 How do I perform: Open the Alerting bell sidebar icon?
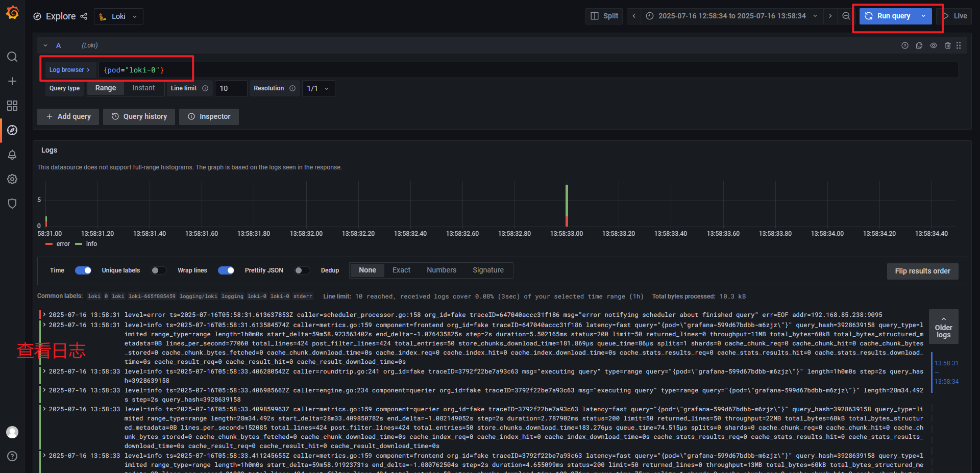coord(12,155)
